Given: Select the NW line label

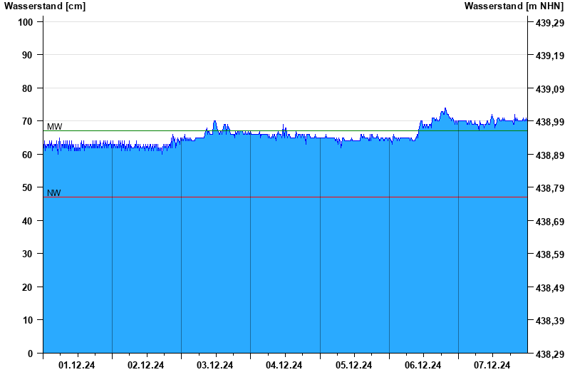Looking at the screenshot, I should pos(54,192).
